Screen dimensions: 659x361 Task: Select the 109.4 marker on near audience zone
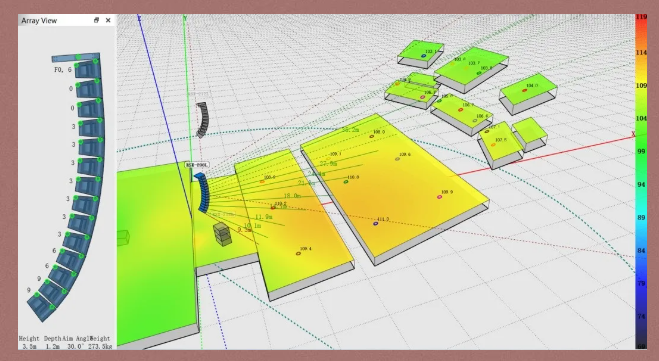[x=298, y=253]
